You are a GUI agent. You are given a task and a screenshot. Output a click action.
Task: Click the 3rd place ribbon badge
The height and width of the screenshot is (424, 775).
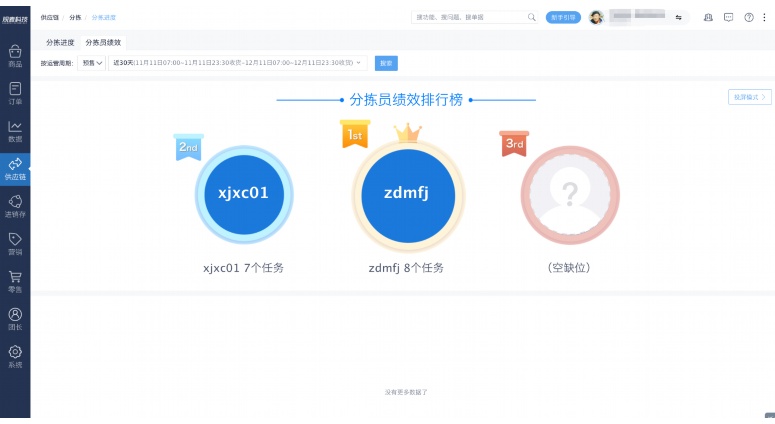pyautogui.click(x=514, y=144)
